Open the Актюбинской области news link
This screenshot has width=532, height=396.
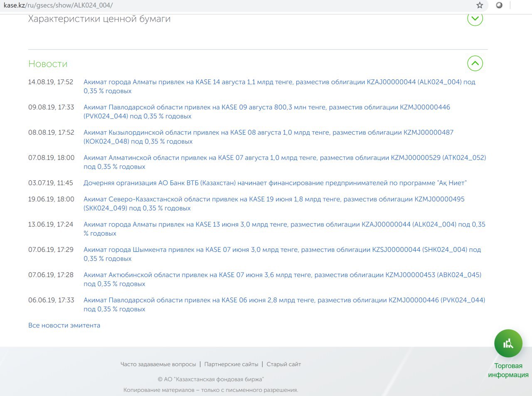tap(283, 279)
